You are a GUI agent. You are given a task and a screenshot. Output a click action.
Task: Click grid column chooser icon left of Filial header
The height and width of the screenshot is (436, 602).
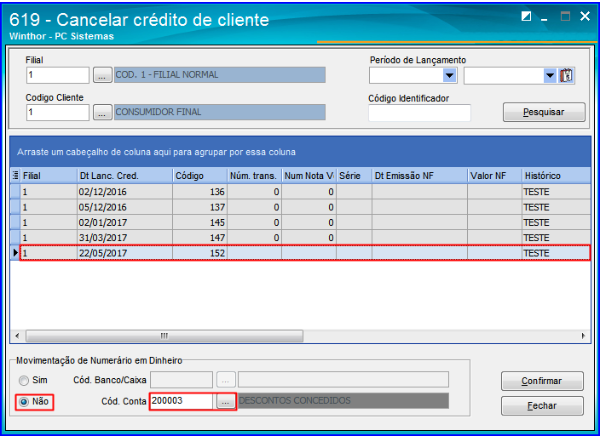(15, 176)
